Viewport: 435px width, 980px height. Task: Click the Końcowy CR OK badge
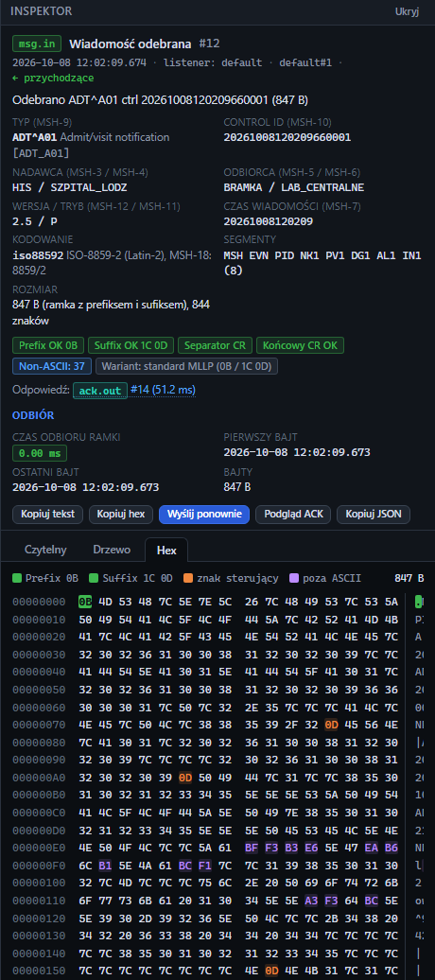(x=300, y=345)
